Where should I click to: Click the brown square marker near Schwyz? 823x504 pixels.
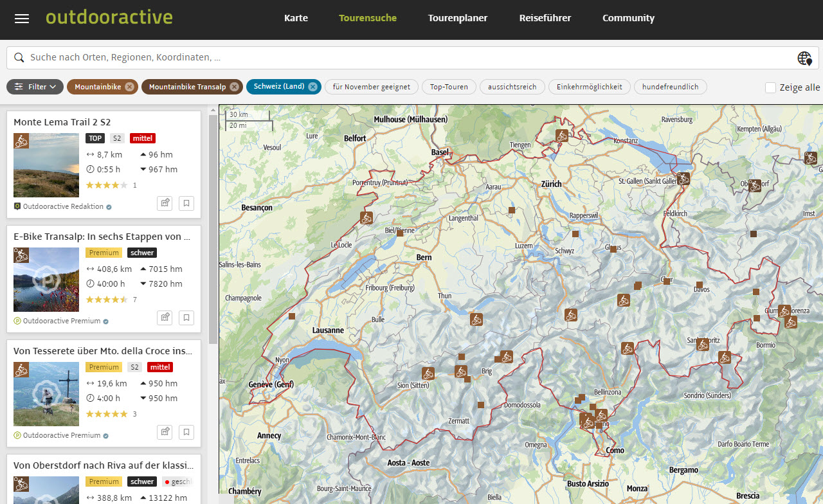[x=575, y=234]
